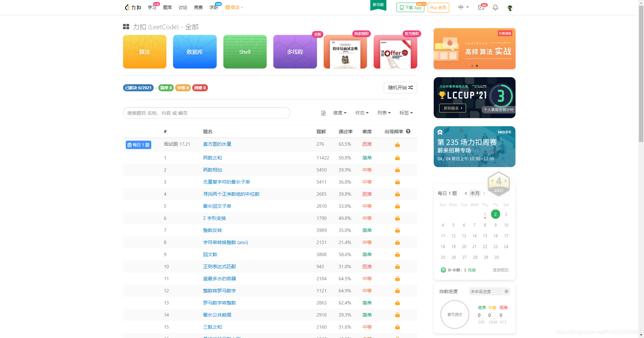Open the 学习 nav item
The image size is (644, 338).
point(152,7)
